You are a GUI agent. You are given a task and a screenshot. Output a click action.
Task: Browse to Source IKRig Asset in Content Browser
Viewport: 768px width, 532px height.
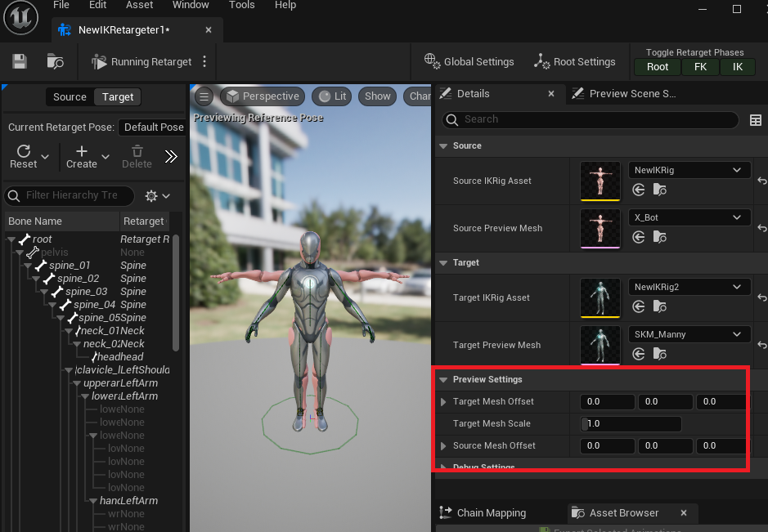[660, 190]
